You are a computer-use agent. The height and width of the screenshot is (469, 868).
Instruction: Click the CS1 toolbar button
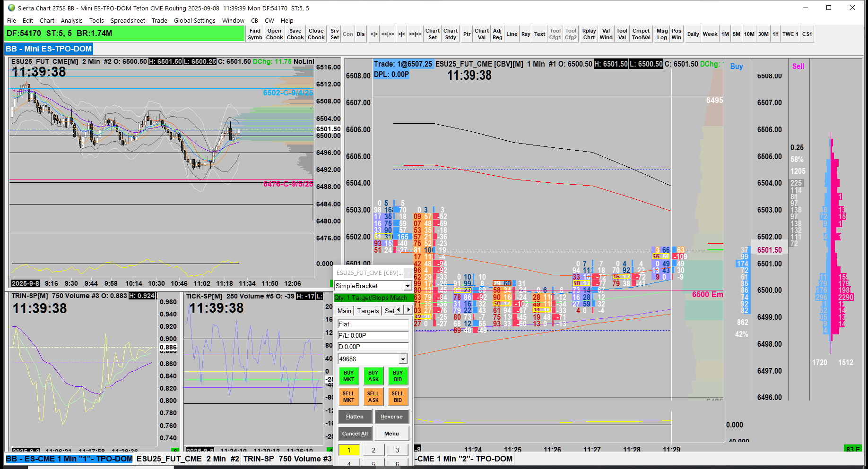tap(807, 34)
